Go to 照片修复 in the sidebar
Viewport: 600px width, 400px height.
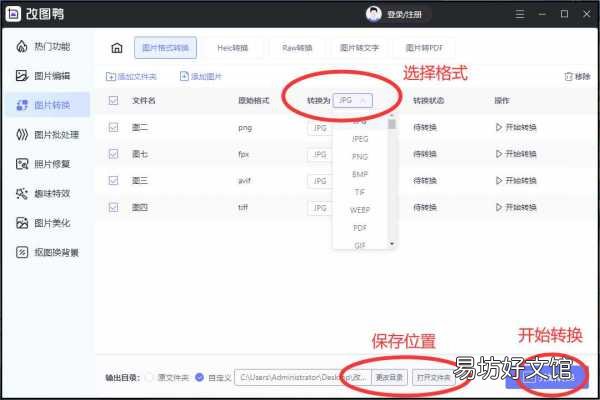click(x=43, y=164)
